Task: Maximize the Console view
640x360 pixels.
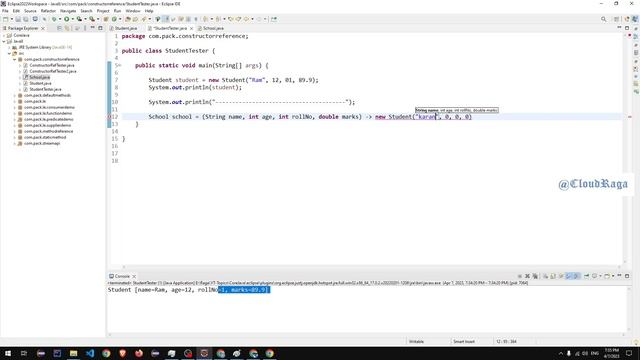Action: [x=627, y=276]
